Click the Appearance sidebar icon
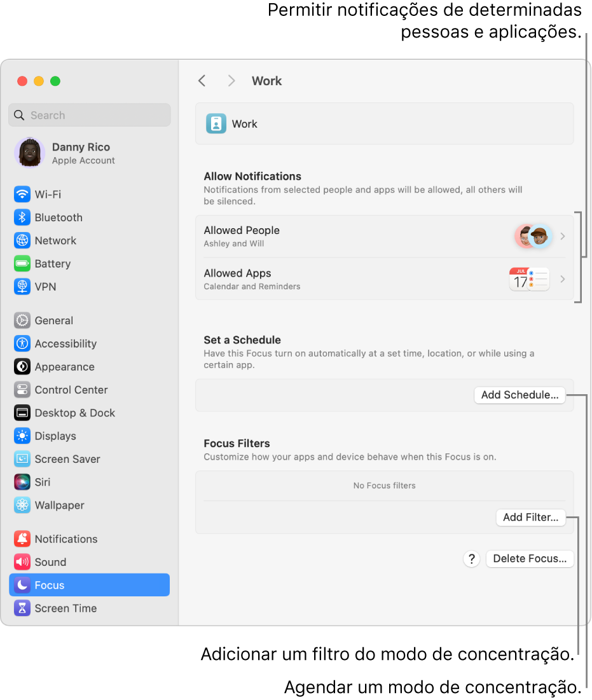This screenshot has height=700, width=592. [x=22, y=366]
